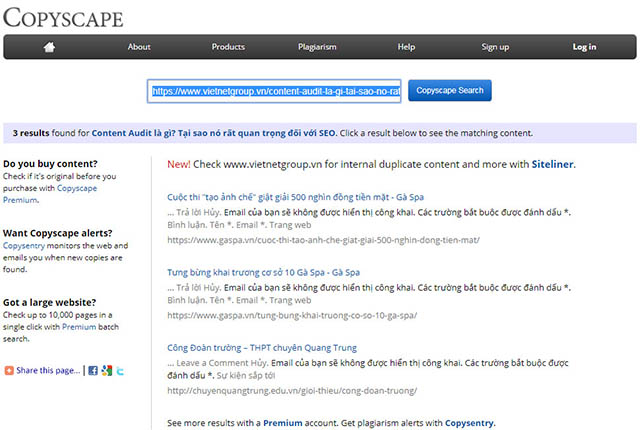Image resolution: width=640 pixels, height=430 pixels.
Task: Open the Siteliner link
Action: tap(552, 164)
